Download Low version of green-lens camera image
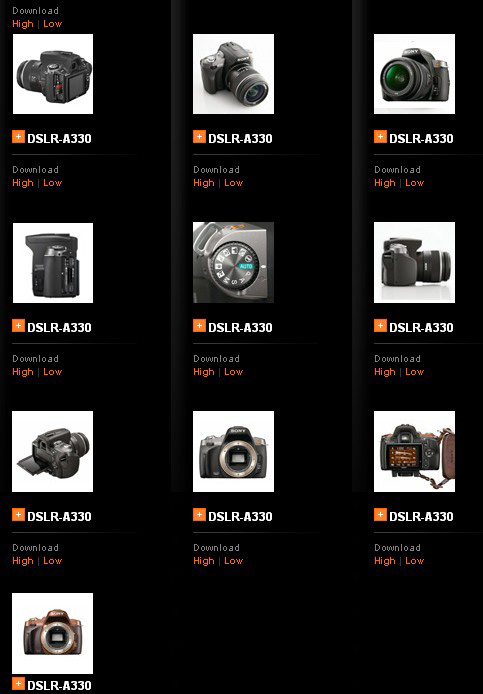483x694 pixels. [414, 183]
